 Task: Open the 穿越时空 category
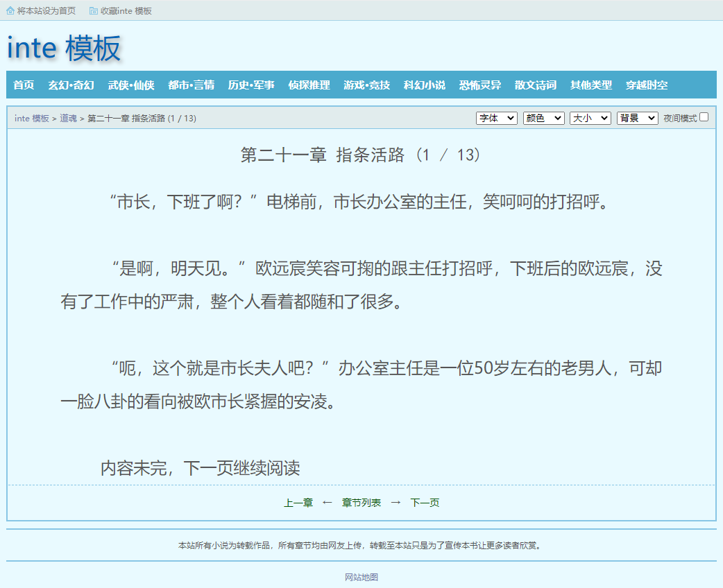(646, 85)
